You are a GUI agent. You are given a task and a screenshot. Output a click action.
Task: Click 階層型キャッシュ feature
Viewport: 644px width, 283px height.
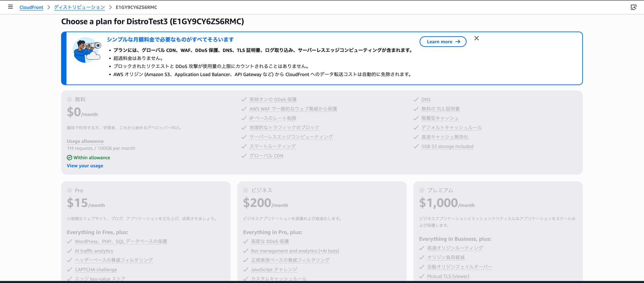(440, 118)
